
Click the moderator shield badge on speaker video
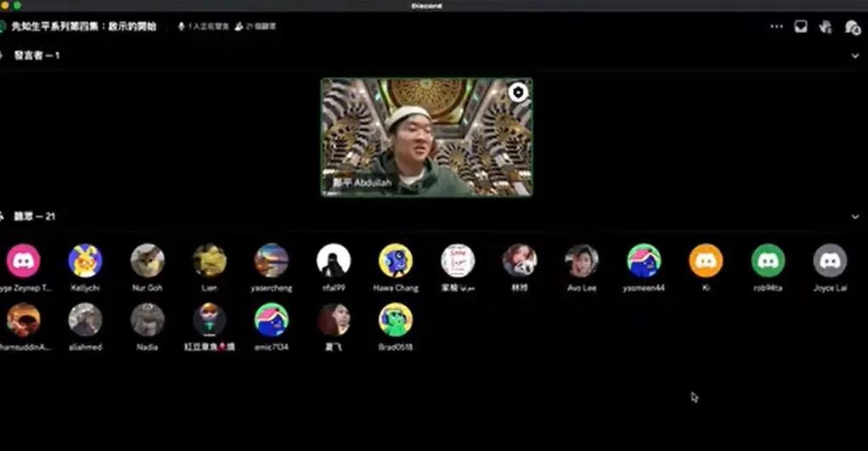tap(517, 92)
